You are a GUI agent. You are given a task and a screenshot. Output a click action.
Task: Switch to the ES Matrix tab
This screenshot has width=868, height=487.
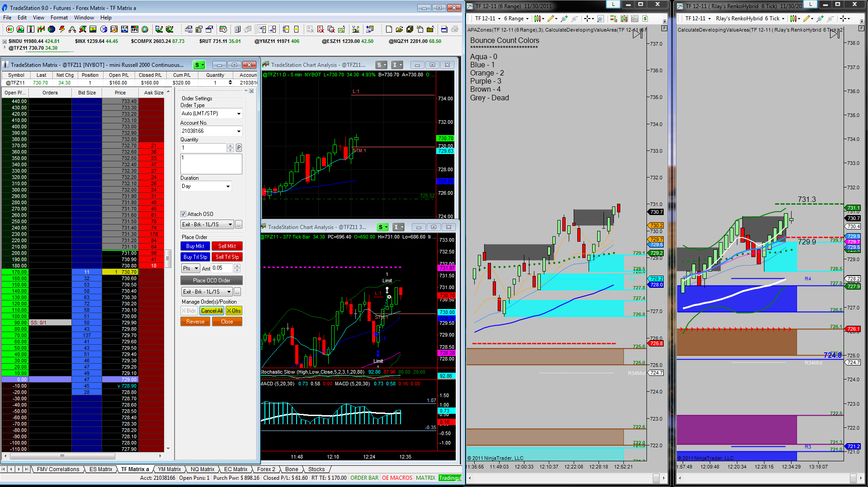pos(101,469)
